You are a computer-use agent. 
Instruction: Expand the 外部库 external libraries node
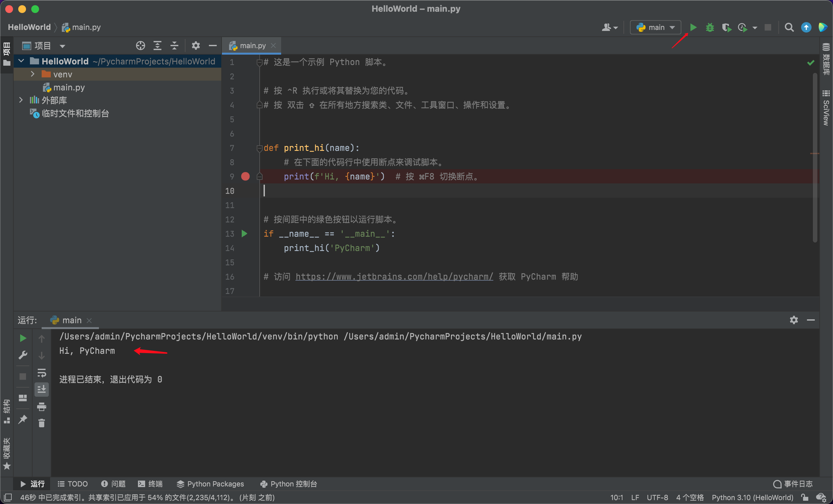point(21,100)
